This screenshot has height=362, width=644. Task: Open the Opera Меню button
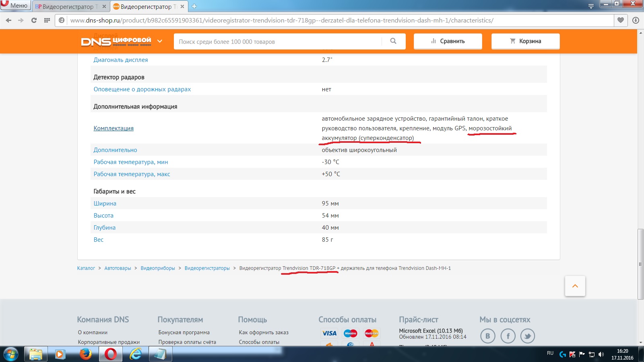(x=15, y=5)
